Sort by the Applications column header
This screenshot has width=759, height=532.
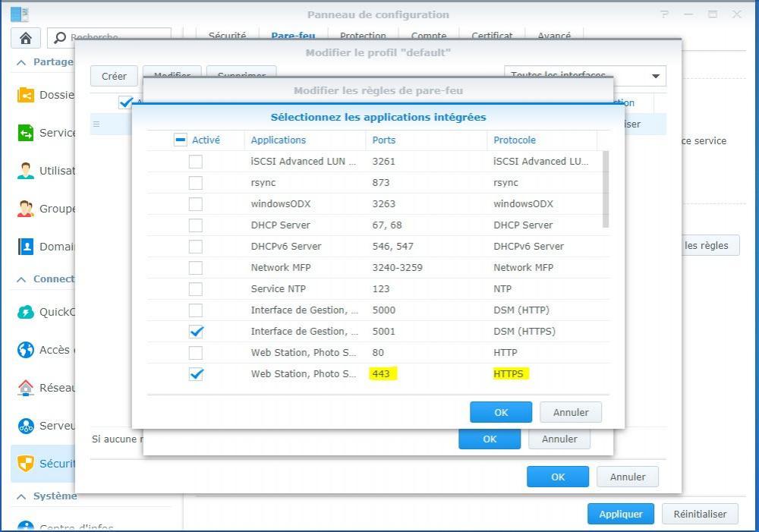coord(279,140)
